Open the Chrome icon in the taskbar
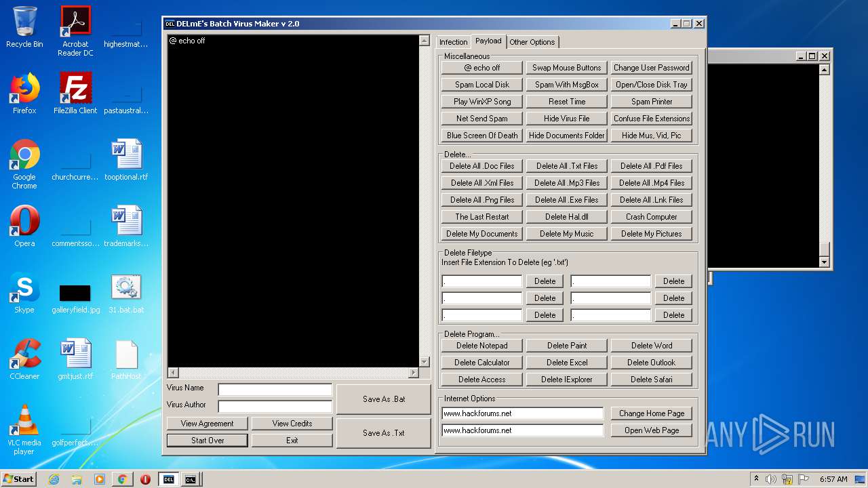This screenshot has width=868, height=488. coord(122,479)
